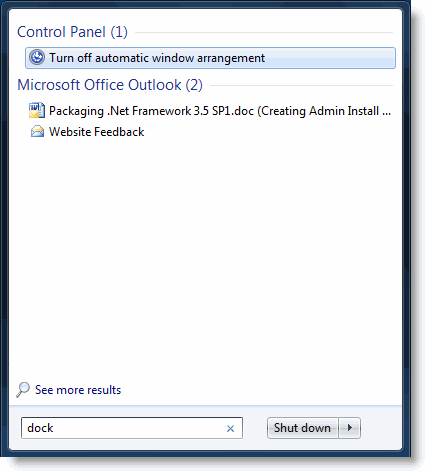Viewport: 427px width, 473px height.
Task: Open Turn off automatic window arrangement
Action: tap(157, 58)
